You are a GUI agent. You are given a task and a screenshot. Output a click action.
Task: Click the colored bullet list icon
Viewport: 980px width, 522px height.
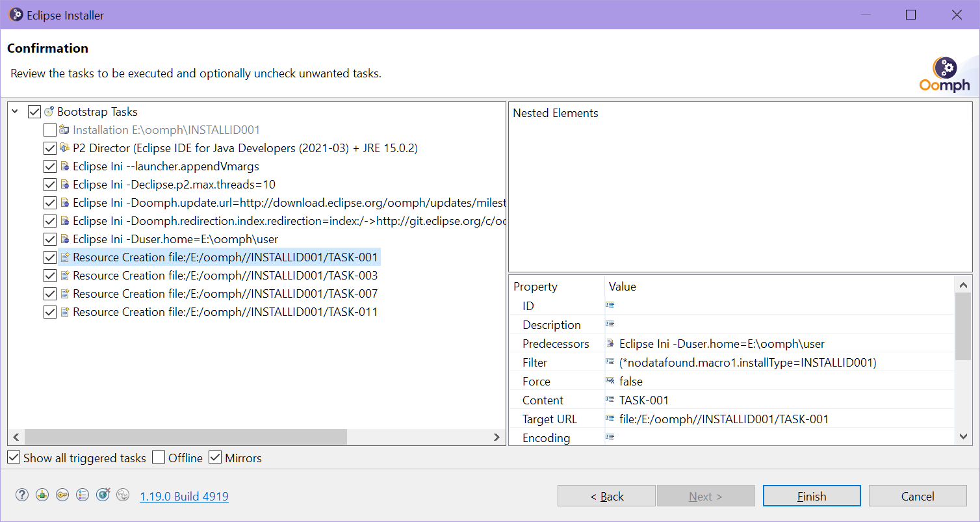click(x=83, y=495)
